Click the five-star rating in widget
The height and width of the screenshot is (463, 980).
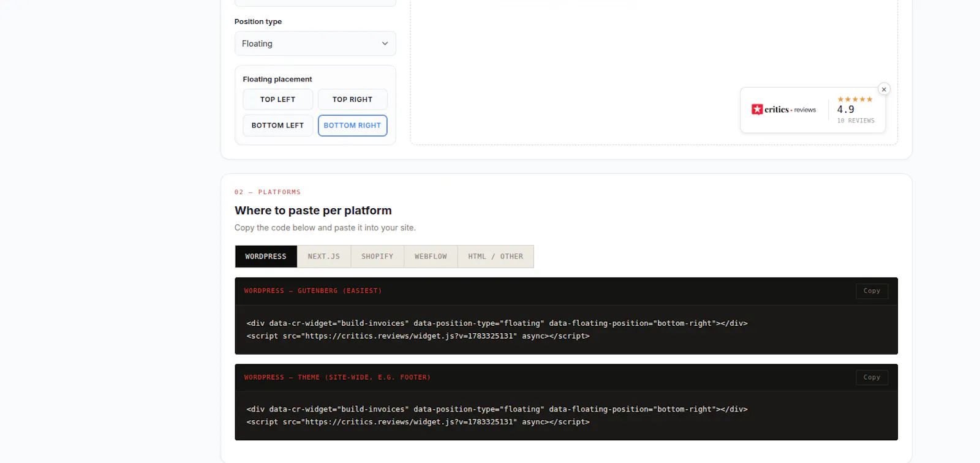(855, 99)
